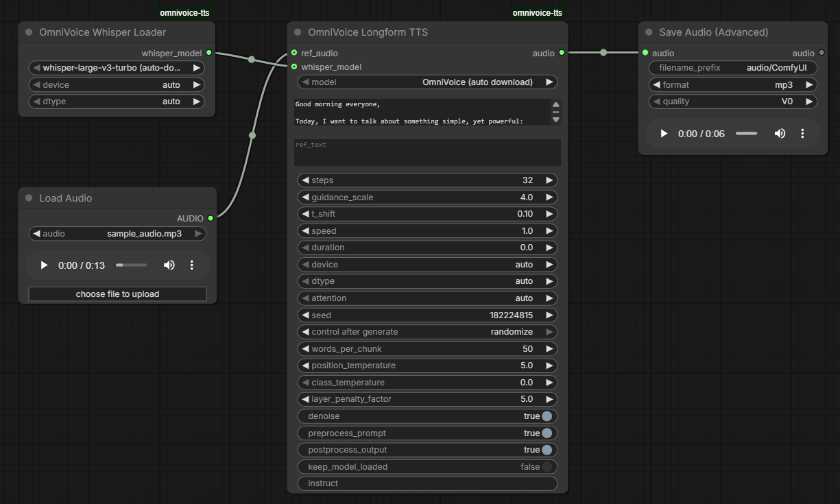Toggle the postprocess_output switch
Image resolution: width=840 pixels, height=504 pixels.
tap(547, 450)
